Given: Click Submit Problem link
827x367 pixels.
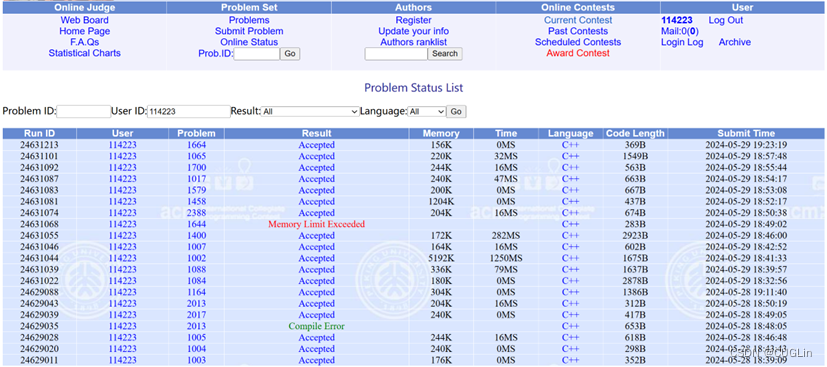Looking at the screenshot, I should tap(249, 31).
